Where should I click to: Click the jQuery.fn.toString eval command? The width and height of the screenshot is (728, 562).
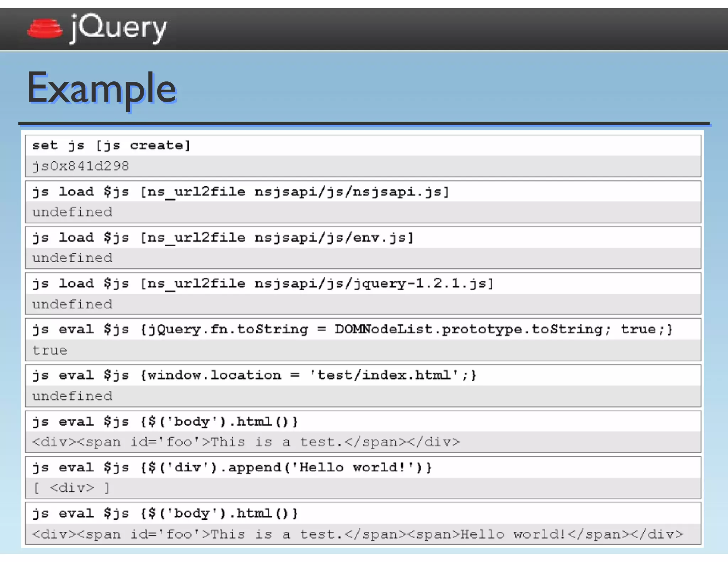click(353, 329)
